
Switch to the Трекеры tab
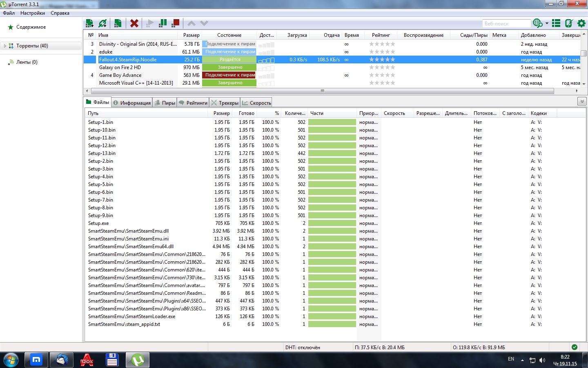[225, 103]
